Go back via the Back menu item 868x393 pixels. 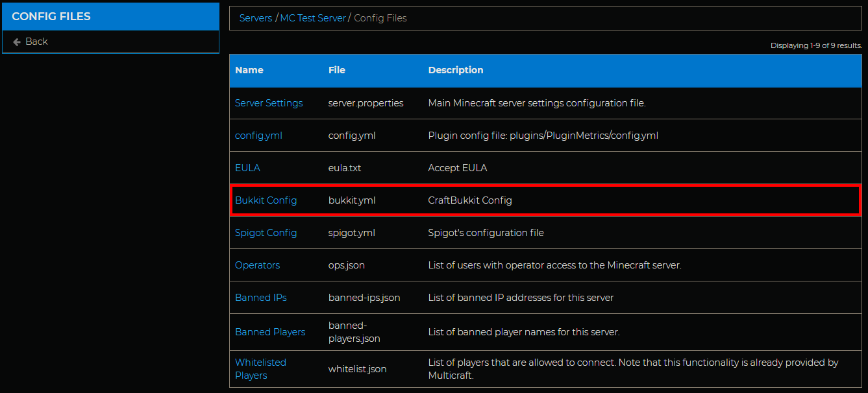pyautogui.click(x=36, y=42)
